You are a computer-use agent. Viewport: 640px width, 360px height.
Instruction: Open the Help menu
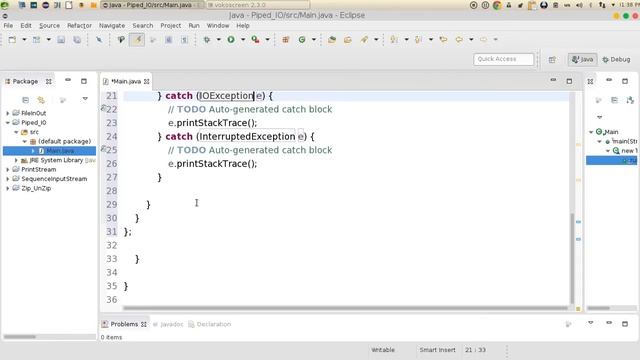point(242,25)
